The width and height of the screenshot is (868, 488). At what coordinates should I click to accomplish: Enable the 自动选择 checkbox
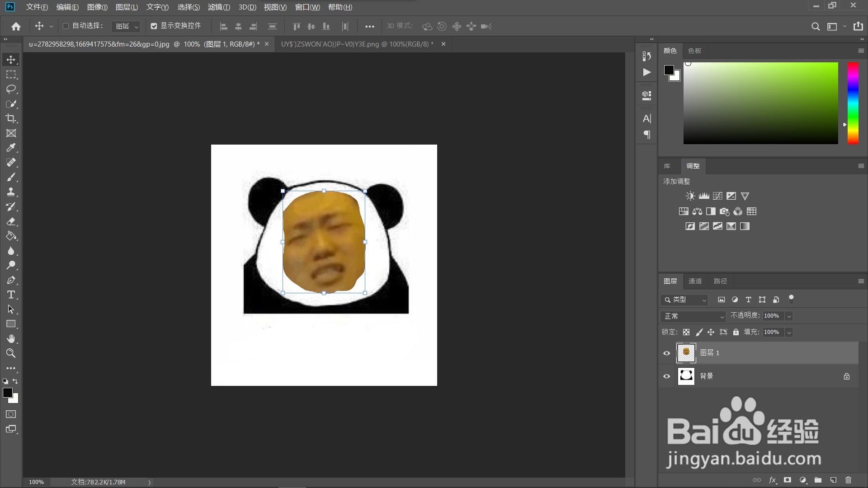pyautogui.click(x=66, y=26)
